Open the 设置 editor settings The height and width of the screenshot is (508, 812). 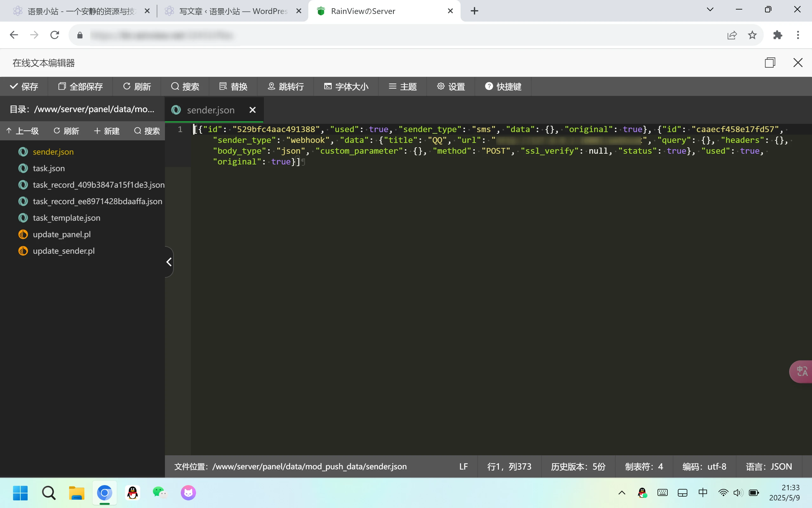click(x=451, y=86)
